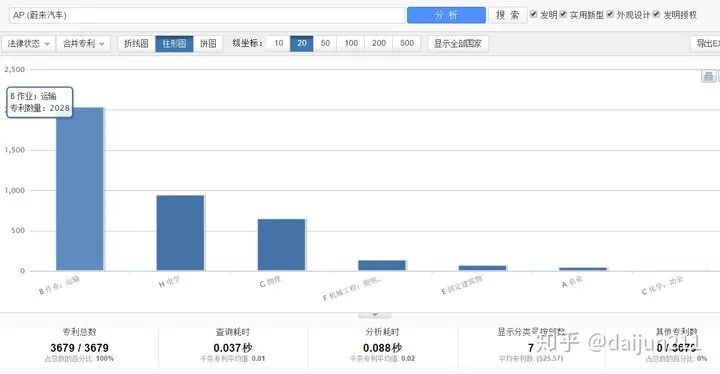This screenshot has width=720, height=374.
Task: Set horizontal axis count to 100
Action: [x=351, y=43]
